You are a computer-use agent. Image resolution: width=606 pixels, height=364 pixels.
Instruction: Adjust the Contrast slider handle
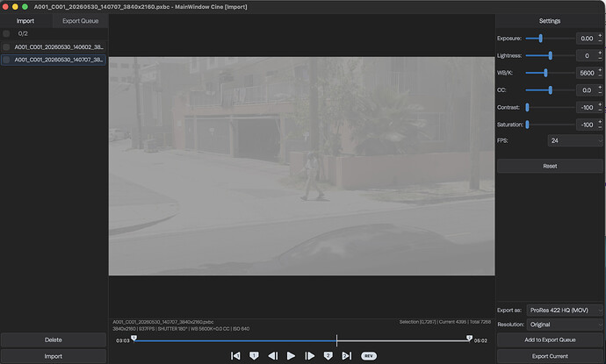pyautogui.click(x=527, y=107)
